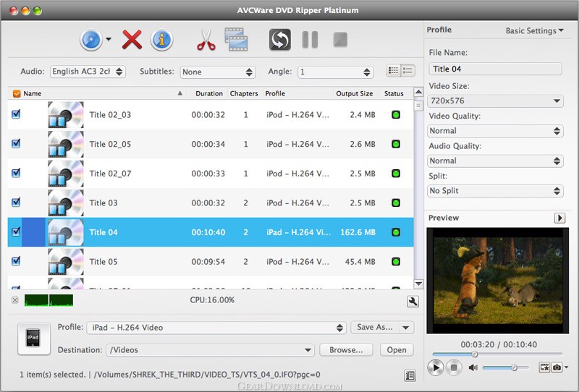Image resolution: width=579 pixels, height=392 pixels.
Task: Open the snapshot options dropdown arrow
Action: 566,367
